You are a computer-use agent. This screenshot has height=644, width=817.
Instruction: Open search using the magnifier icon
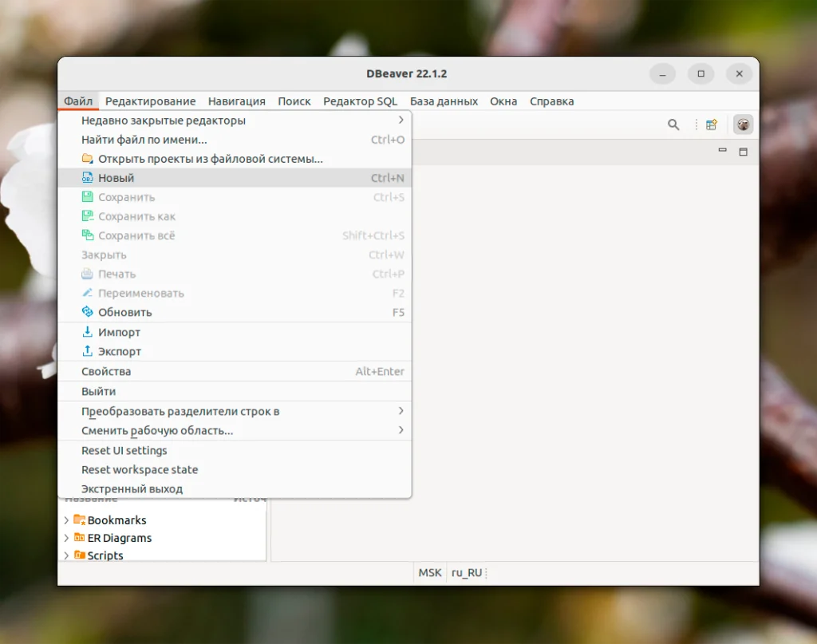(673, 124)
